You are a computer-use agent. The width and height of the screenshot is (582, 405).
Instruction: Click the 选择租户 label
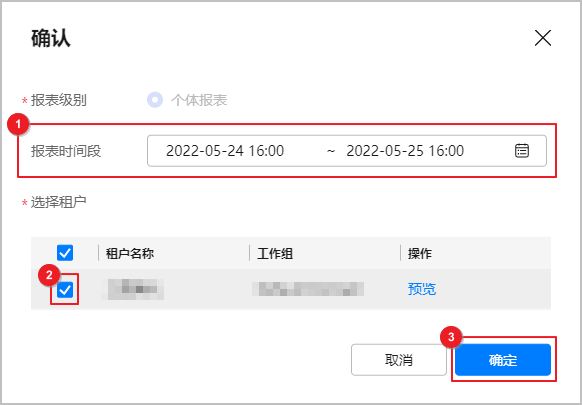59,202
